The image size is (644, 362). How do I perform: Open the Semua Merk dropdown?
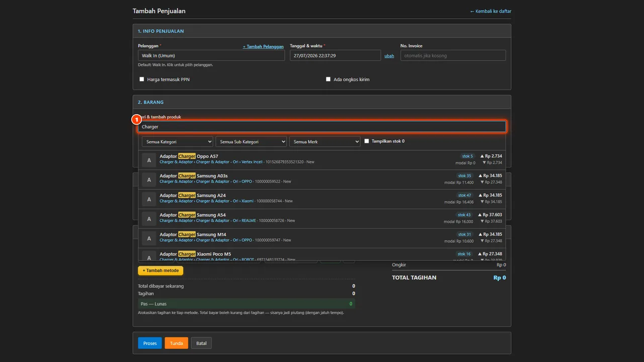[325, 142]
